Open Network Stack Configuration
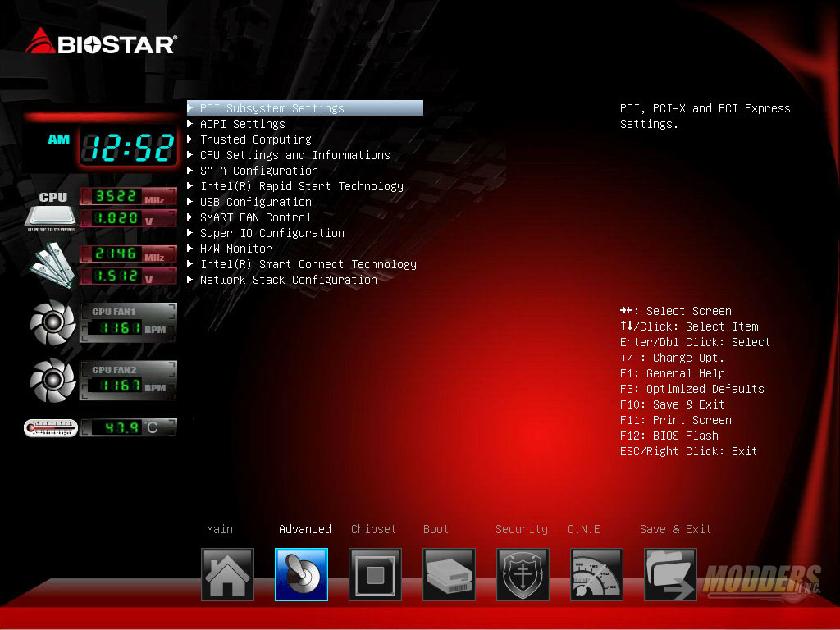The width and height of the screenshot is (840, 630). (288, 280)
